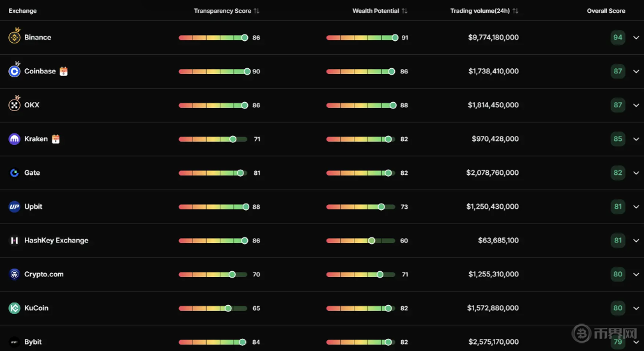Click the calendar badge next to Coinbase
This screenshot has width=644, height=351.
(x=63, y=71)
